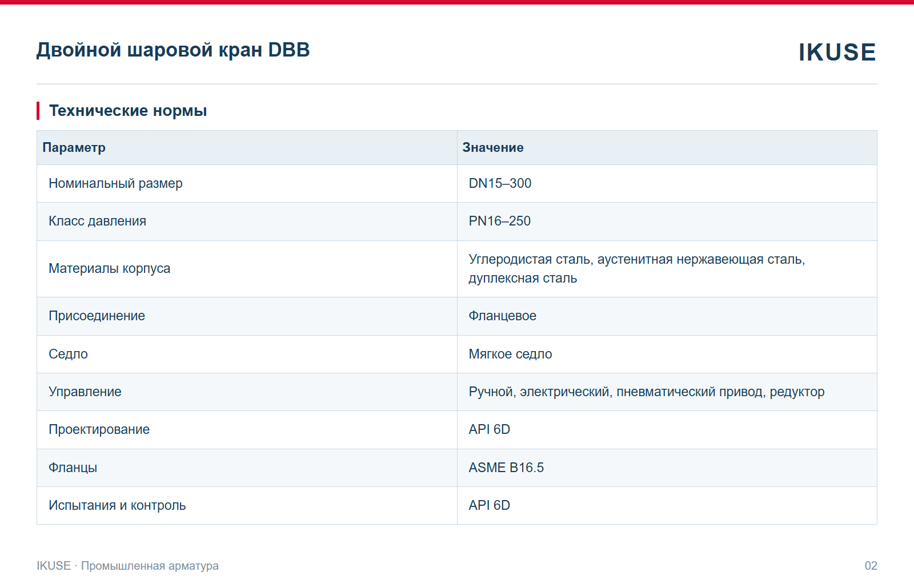Click the 'Значение' column header

(x=667, y=148)
